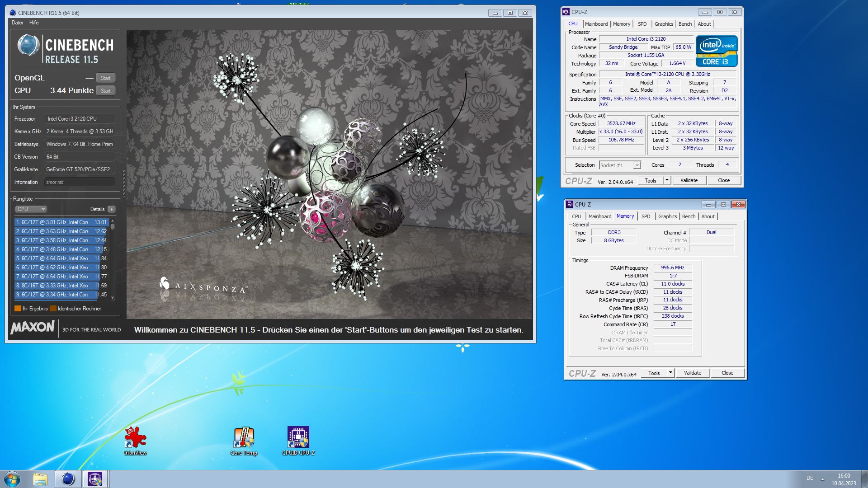Show hidden system tray icons
The height and width of the screenshot is (488, 868).
pyautogui.click(x=822, y=479)
